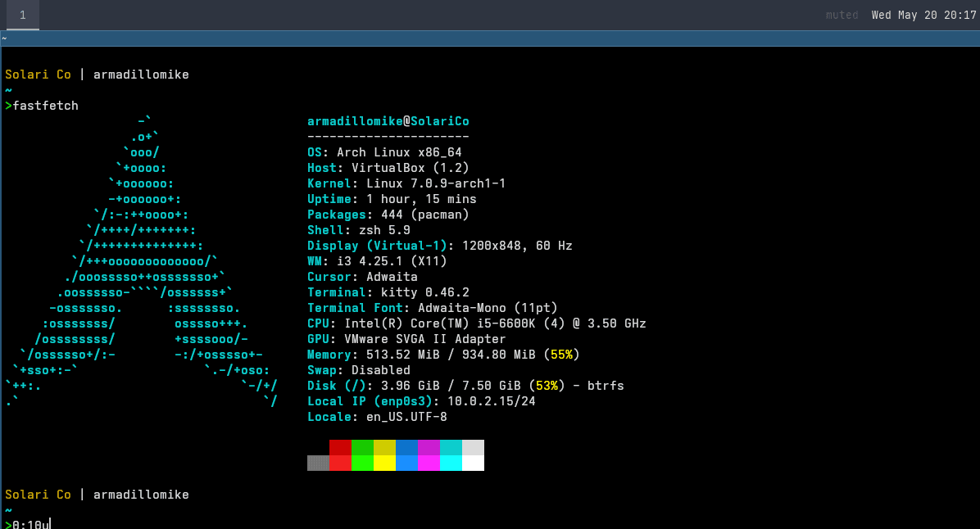Click the Arch Linux ASCII logo

142,261
